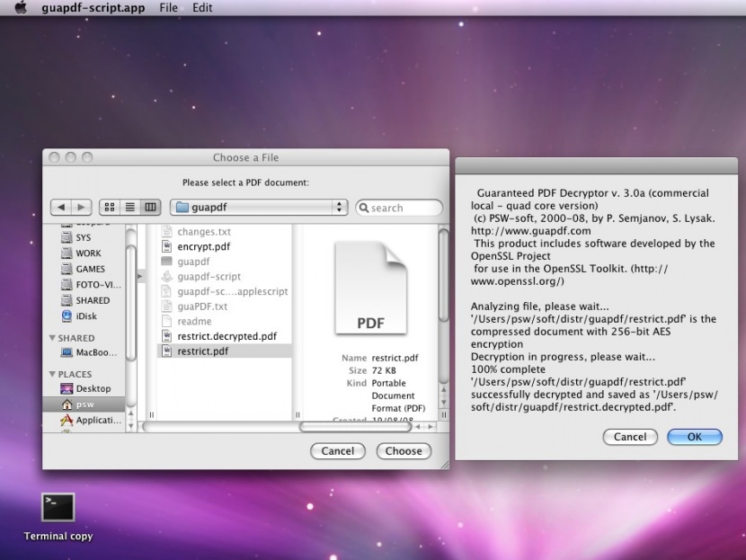The width and height of the screenshot is (746, 560).
Task: Click the '100% complete' status line
Action: pos(508,369)
